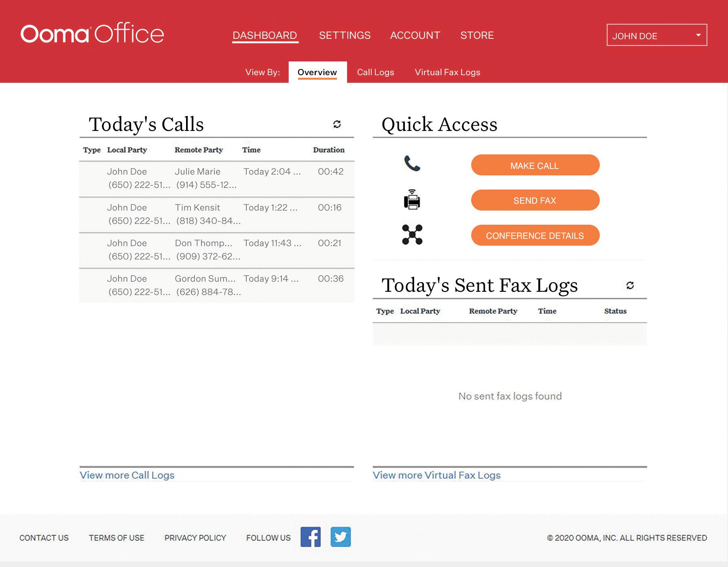Click the (909) 372-62... phone number
Screen dimensions: 728x567
point(209,257)
